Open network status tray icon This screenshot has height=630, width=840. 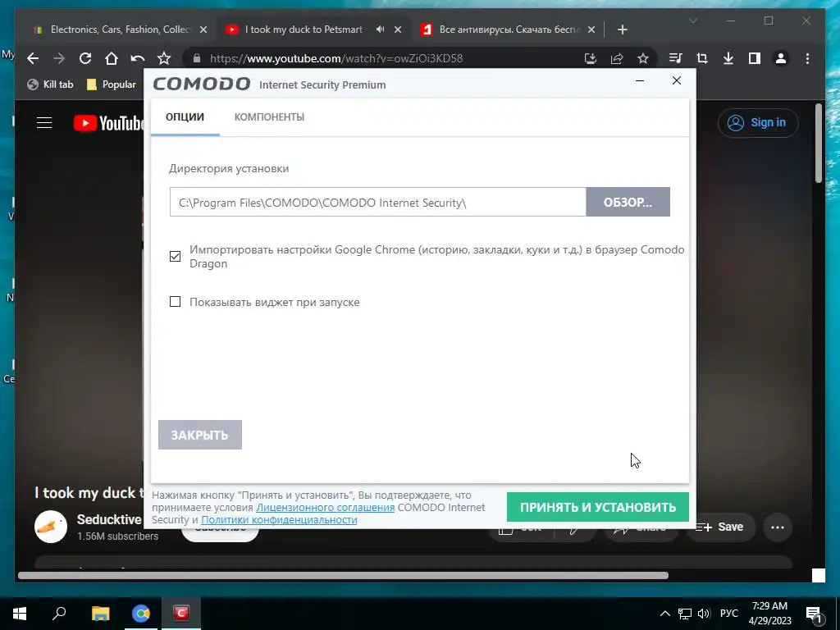coord(685,614)
